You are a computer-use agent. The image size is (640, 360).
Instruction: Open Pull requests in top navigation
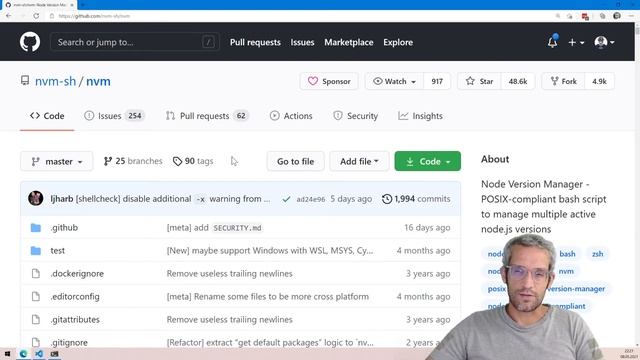255,42
